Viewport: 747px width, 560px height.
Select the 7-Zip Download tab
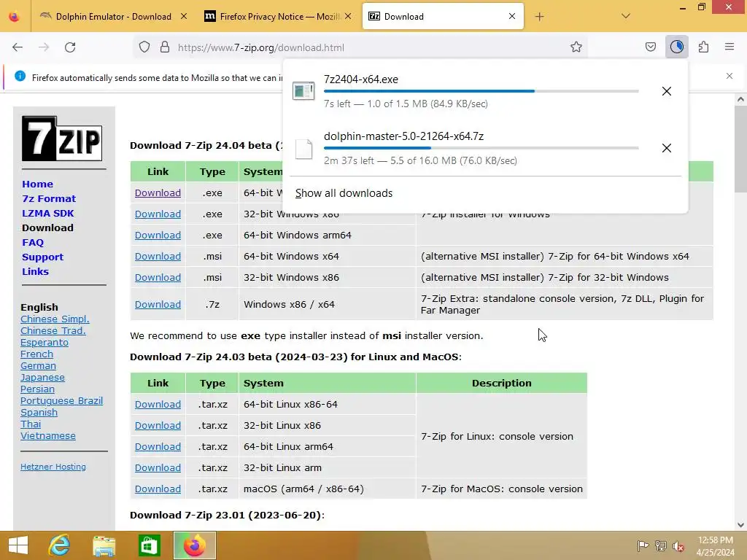[443, 17]
